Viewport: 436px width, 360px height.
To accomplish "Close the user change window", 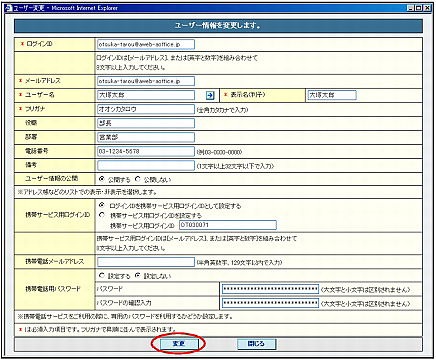I will coord(427,8).
